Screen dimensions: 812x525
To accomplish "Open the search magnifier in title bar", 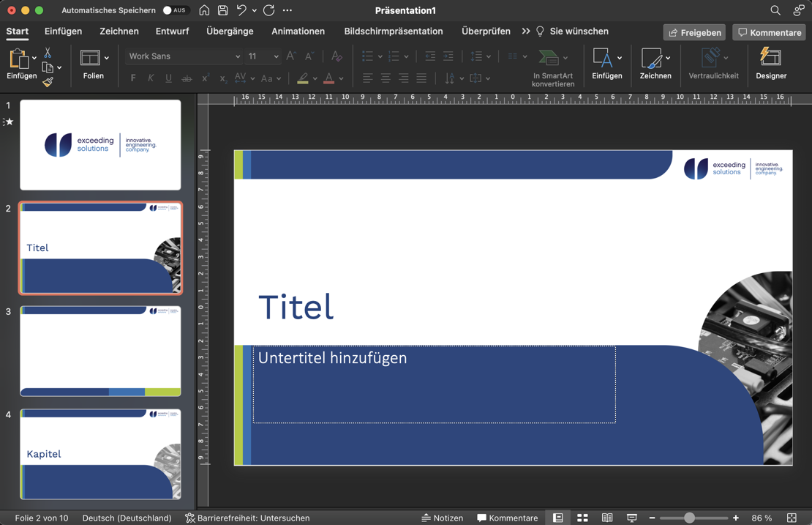I will point(775,10).
